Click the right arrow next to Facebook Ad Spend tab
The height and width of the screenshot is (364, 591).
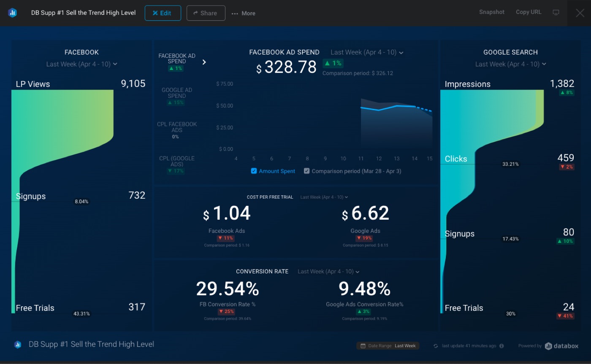(204, 62)
